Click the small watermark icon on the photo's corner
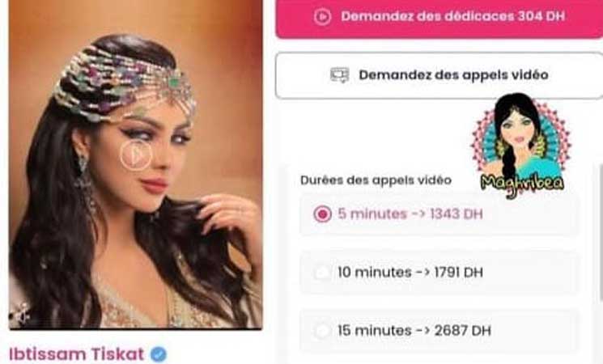603x364 pixels. [x=20, y=313]
